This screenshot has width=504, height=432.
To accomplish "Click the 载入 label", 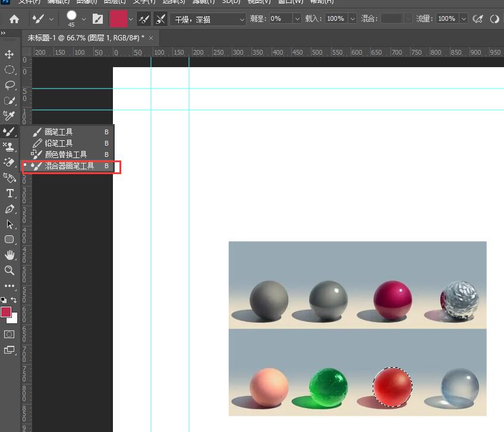I will coord(314,19).
